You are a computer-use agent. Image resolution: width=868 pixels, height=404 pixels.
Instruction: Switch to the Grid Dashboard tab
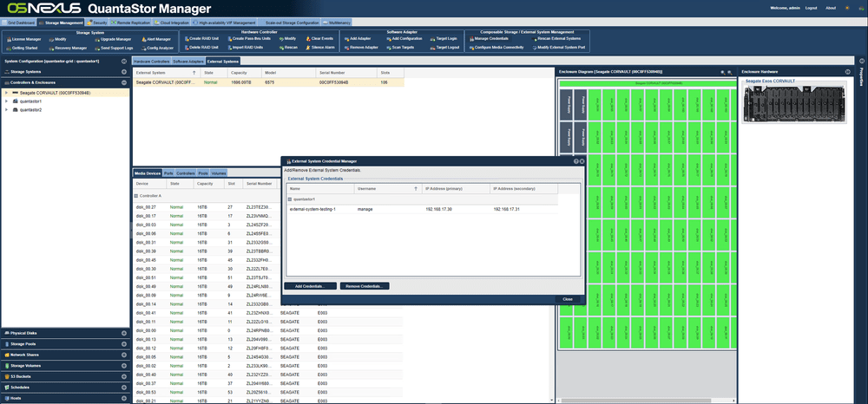(x=18, y=23)
